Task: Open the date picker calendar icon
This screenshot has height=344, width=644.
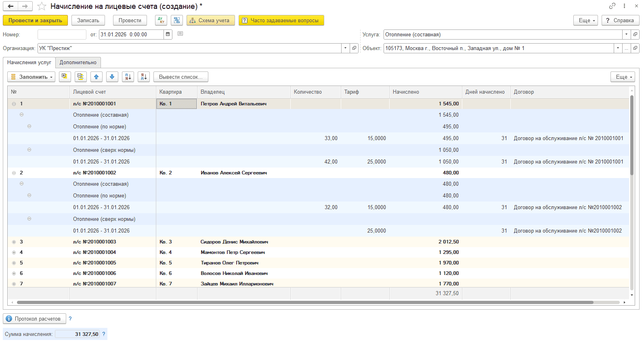Action: pos(168,34)
